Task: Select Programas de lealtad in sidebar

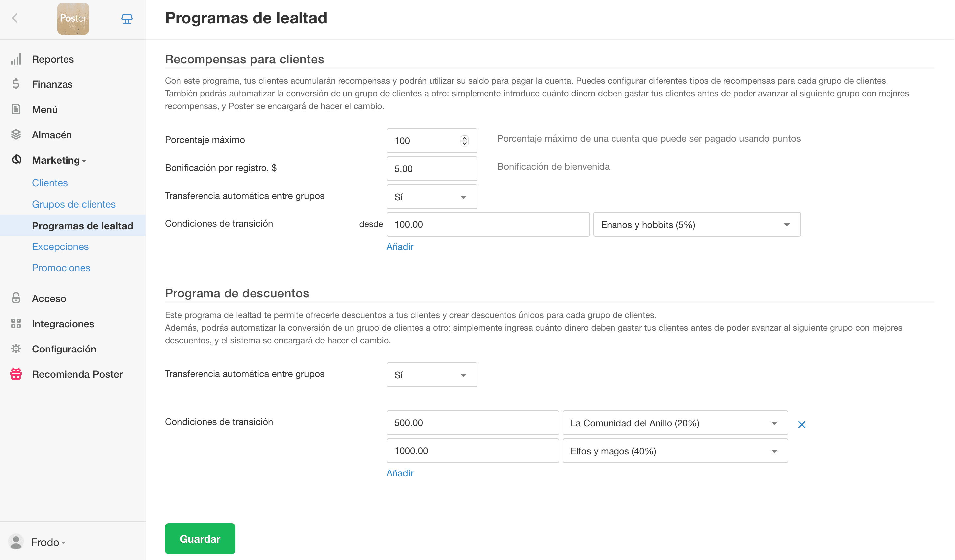Action: pos(73,225)
